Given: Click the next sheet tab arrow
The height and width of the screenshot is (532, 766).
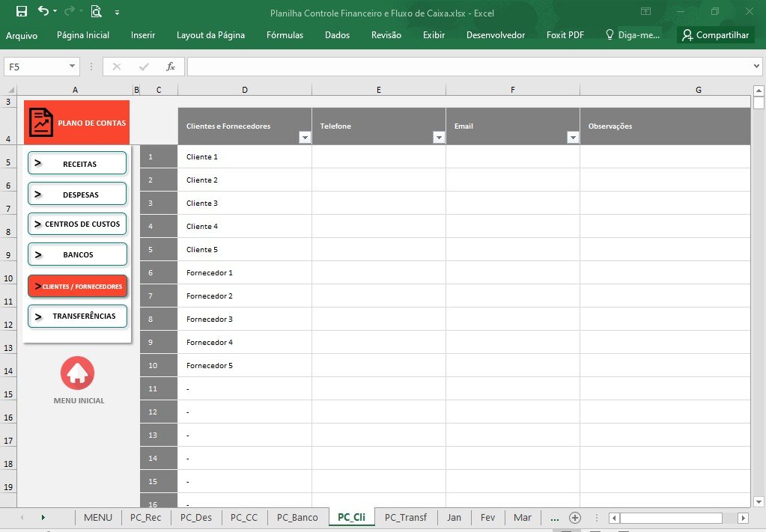Looking at the screenshot, I should (43, 517).
